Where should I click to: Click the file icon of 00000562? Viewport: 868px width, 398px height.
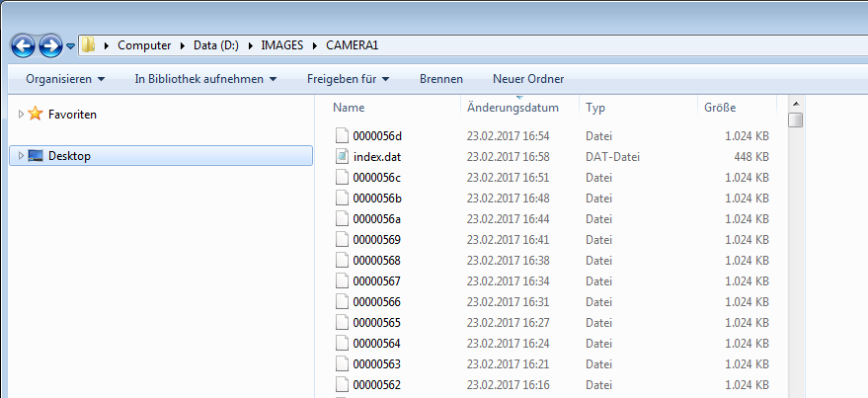click(x=343, y=385)
